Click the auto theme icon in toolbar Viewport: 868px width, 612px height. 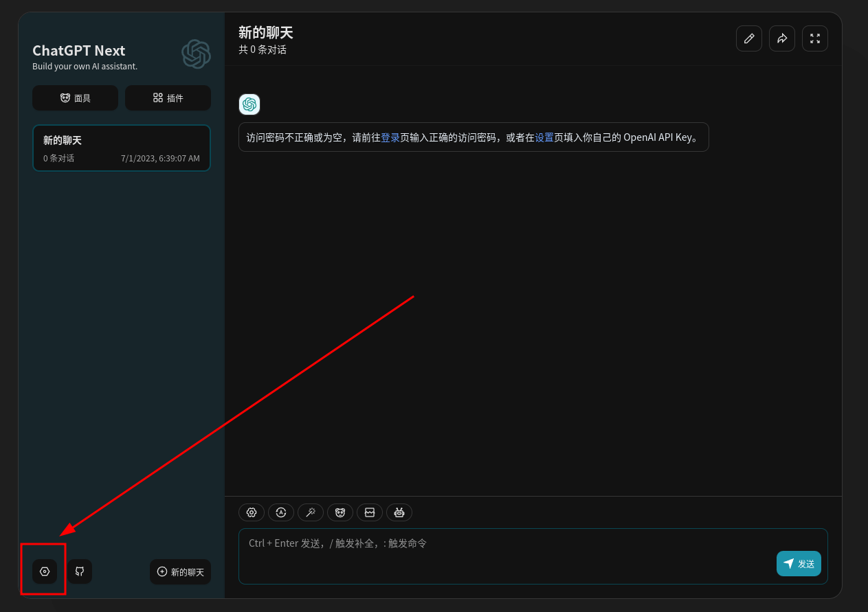pyautogui.click(x=281, y=512)
